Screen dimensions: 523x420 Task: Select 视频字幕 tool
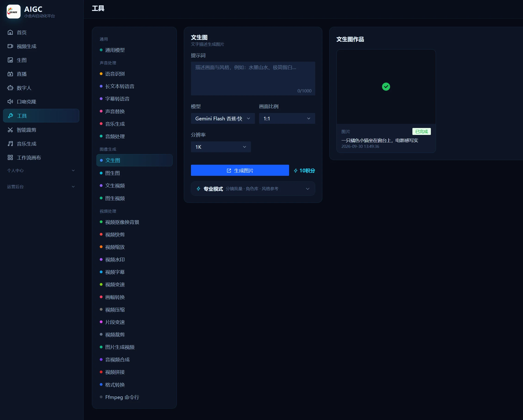[134, 272]
